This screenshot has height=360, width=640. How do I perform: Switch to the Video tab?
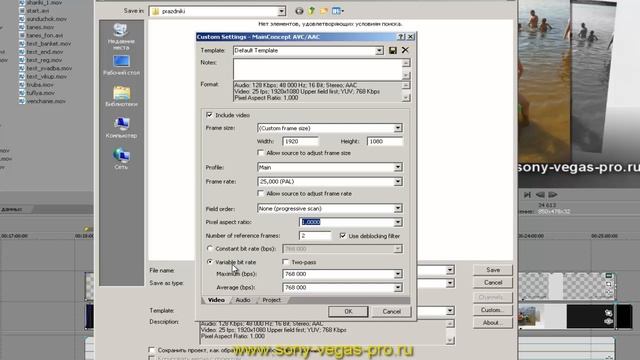[x=216, y=300]
